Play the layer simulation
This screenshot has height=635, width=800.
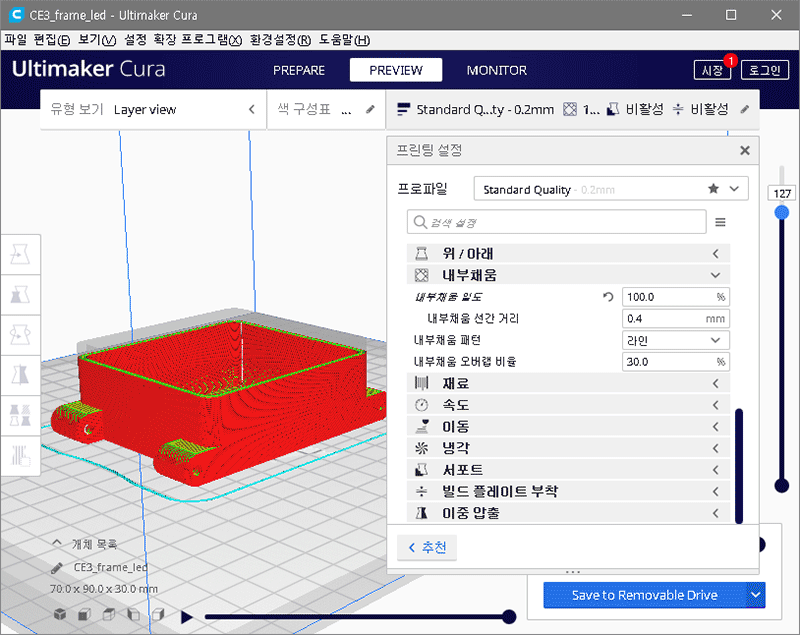(187, 617)
